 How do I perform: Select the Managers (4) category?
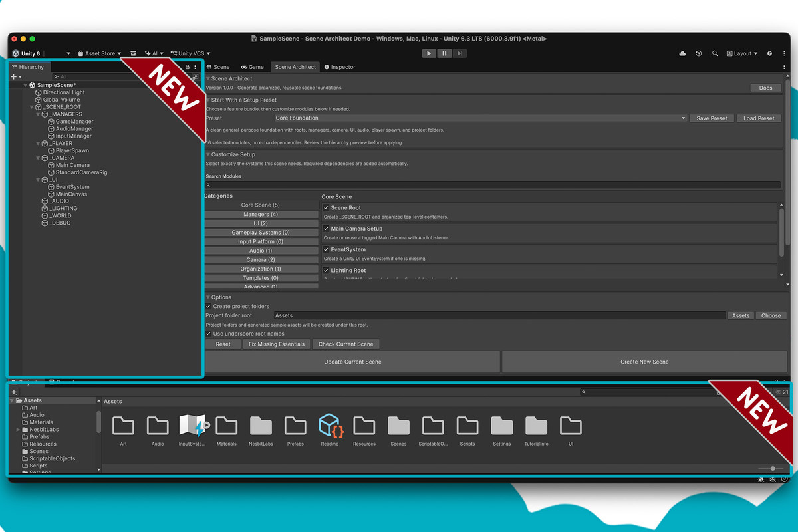[261, 214]
